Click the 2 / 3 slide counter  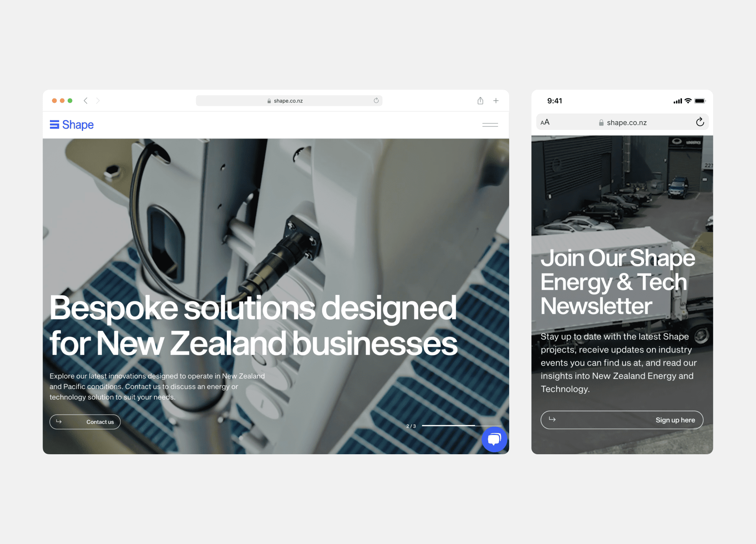coord(411,426)
